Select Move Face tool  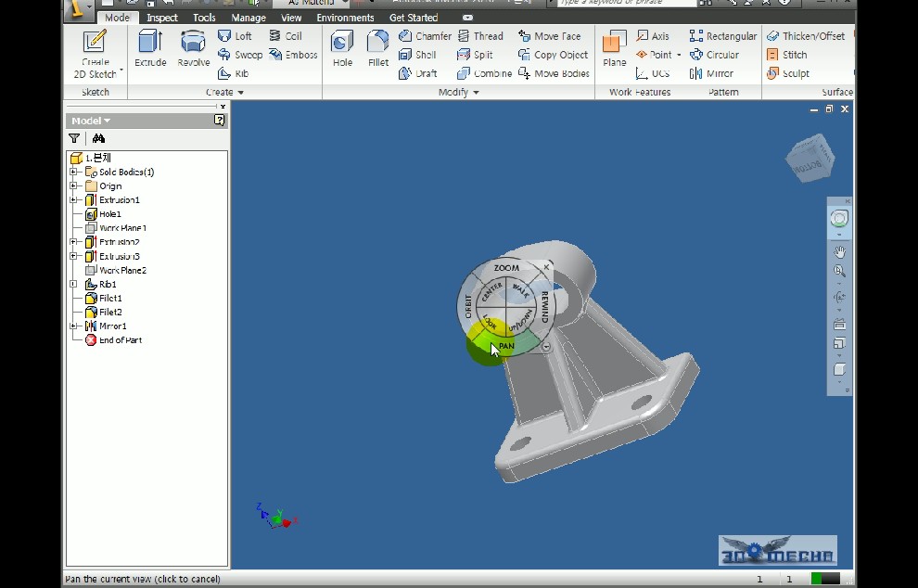(550, 36)
